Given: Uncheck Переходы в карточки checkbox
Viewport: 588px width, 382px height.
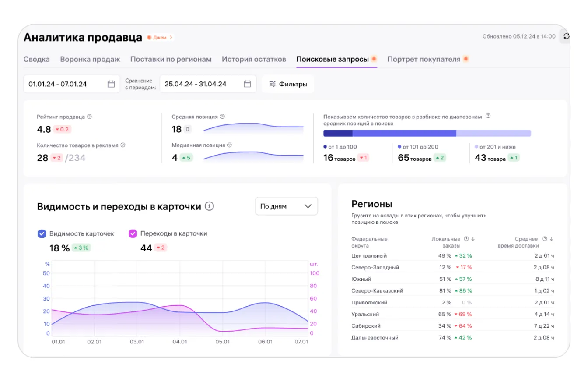Looking at the screenshot, I should pos(133,234).
